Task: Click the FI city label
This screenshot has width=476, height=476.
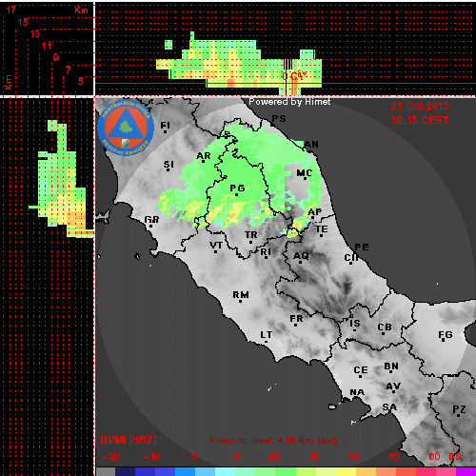Action: [166, 126]
